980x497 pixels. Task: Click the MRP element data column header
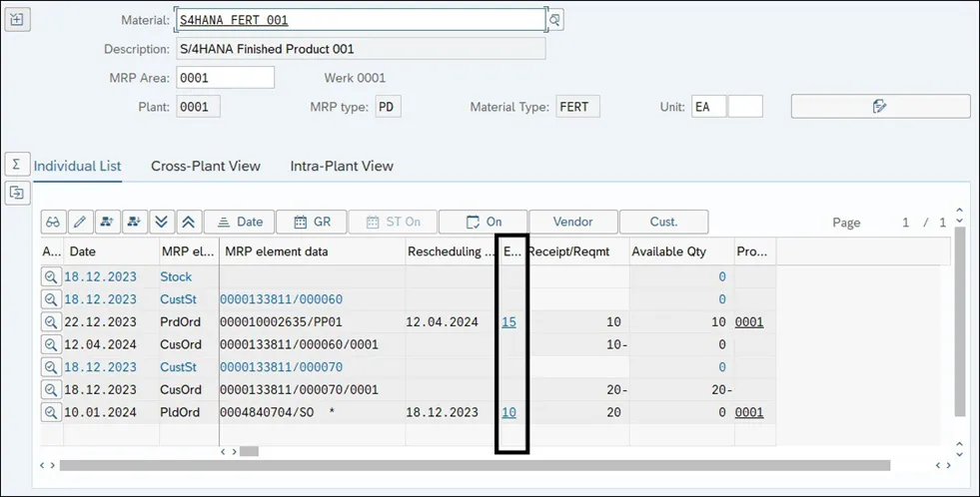click(313, 251)
